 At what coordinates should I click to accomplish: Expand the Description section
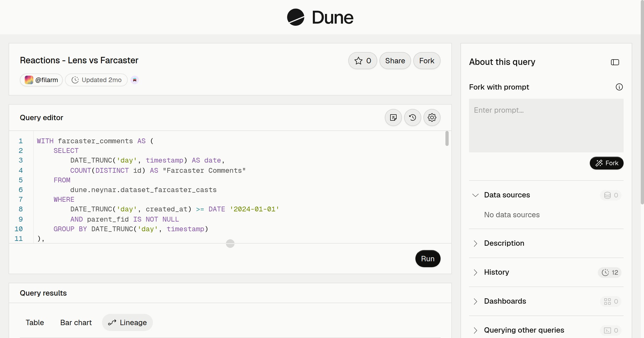(475, 243)
